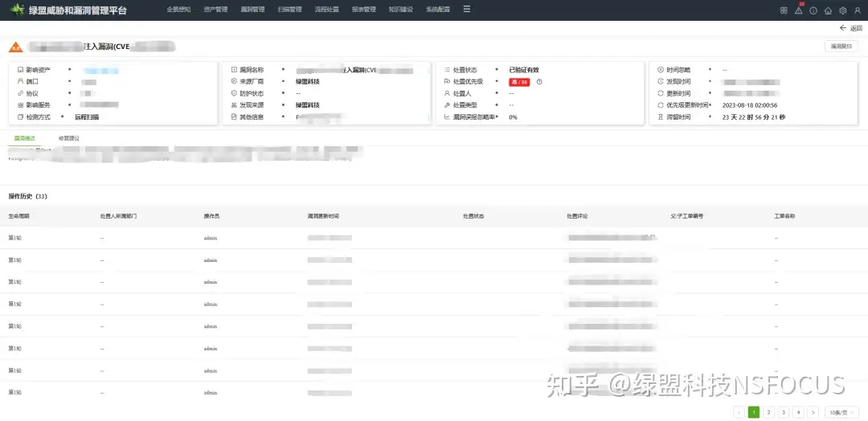The height and width of the screenshot is (421, 868).
Task: Expand the 10条/页 page size dropdown
Action: click(x=841, y=412)
